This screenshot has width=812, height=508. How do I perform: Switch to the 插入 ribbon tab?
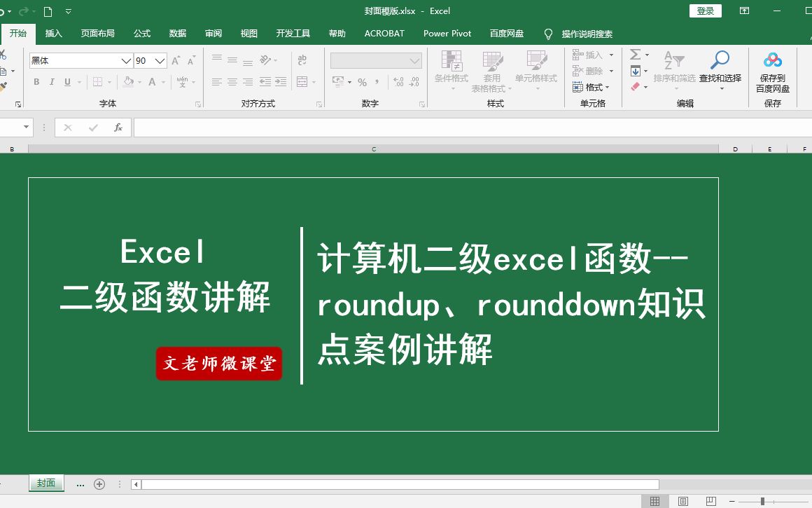(54, 33)
